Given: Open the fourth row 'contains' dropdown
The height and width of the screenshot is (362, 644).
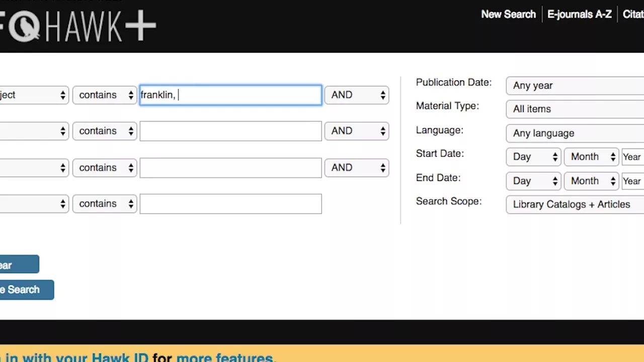Looking at the screenshot, I should pos(105,204).
